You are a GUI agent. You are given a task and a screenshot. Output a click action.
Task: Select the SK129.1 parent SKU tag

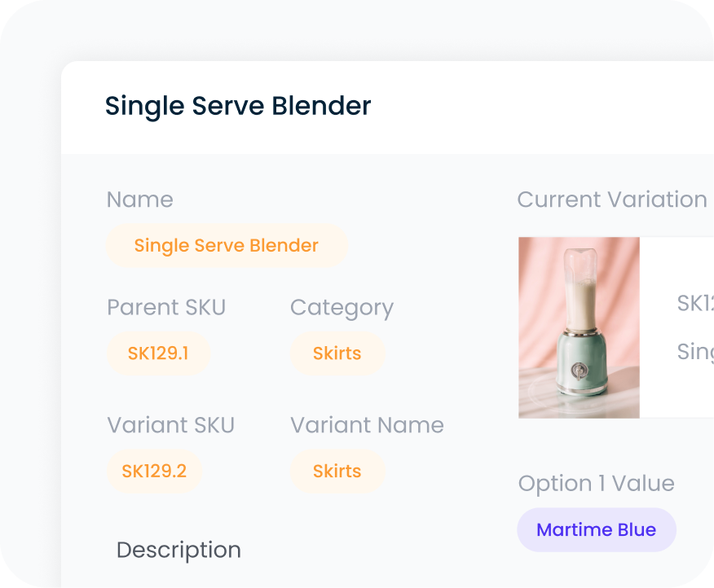click(x=158, y=353)
